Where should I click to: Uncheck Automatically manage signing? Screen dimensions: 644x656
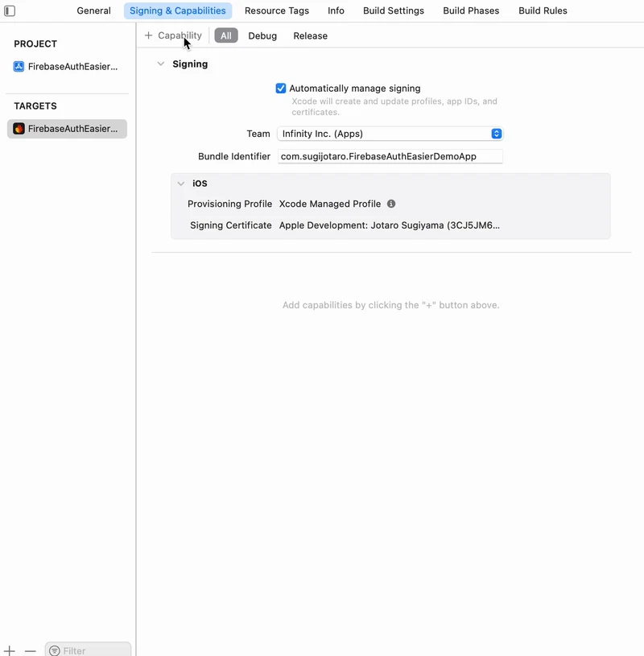[281, 89]
